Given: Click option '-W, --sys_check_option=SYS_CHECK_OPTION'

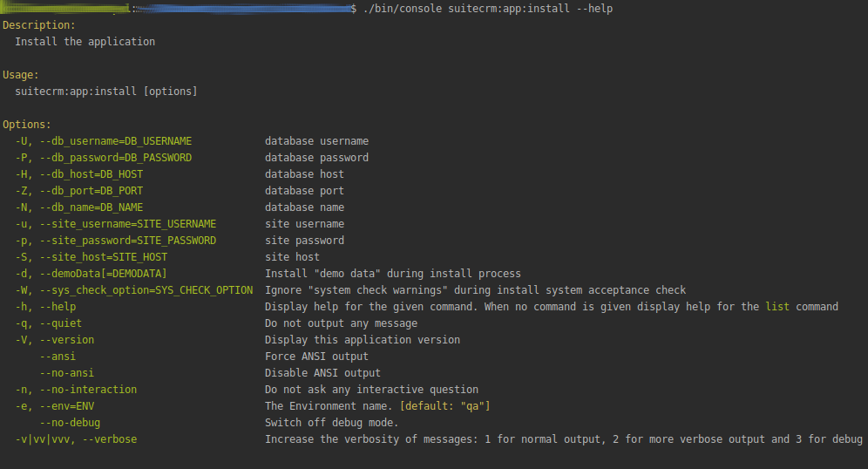Looking at the screenshot, I should (x=134, y=290).
